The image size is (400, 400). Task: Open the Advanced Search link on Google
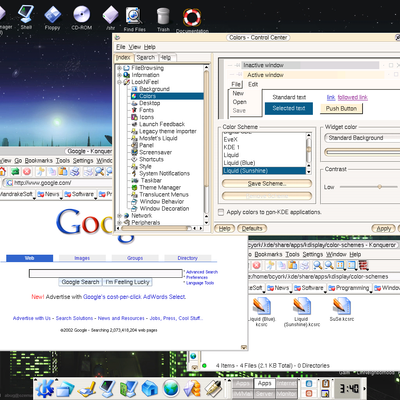coord(202,272)
